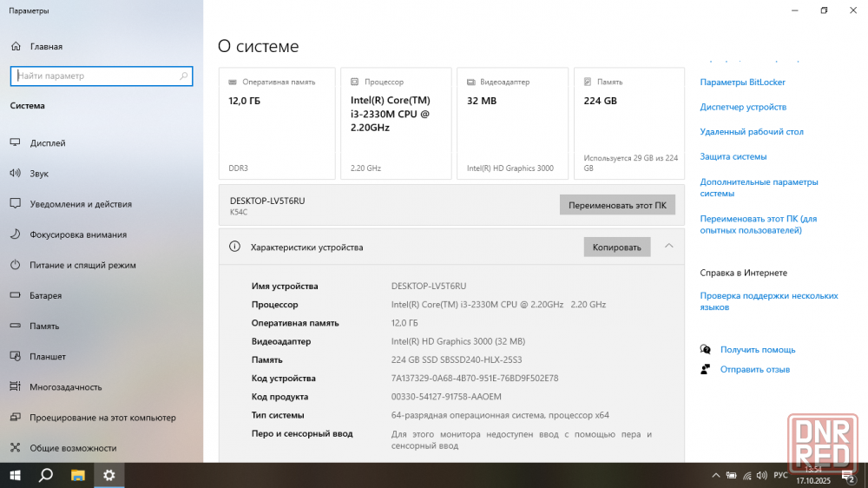Open Power and sleep settings

[82, 266]
